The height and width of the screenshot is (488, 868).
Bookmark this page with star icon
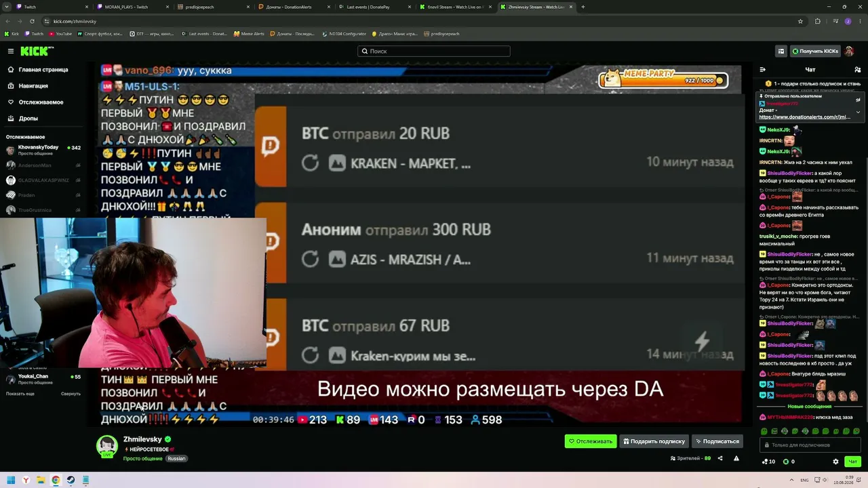(800, 21)
